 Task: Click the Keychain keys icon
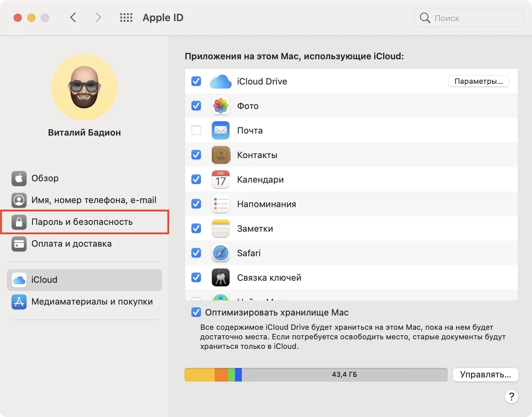(x=221, y=278)
